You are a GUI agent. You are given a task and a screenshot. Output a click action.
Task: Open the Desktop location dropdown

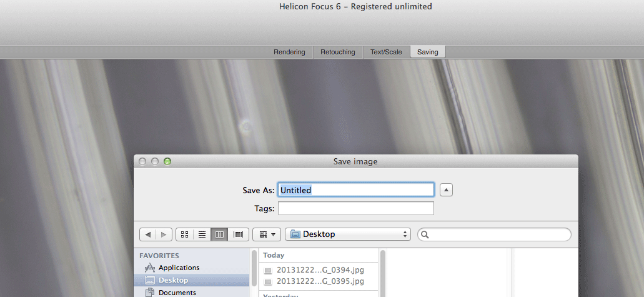click(348, 234)
